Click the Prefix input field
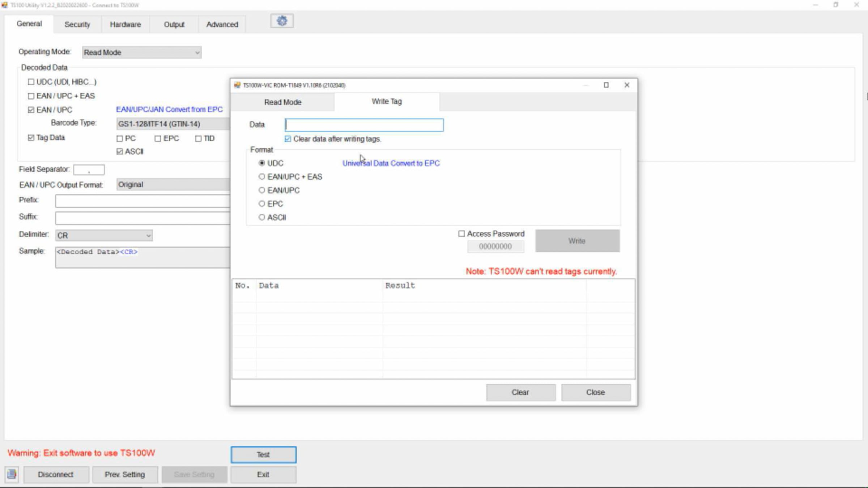 tap(142, 201)
